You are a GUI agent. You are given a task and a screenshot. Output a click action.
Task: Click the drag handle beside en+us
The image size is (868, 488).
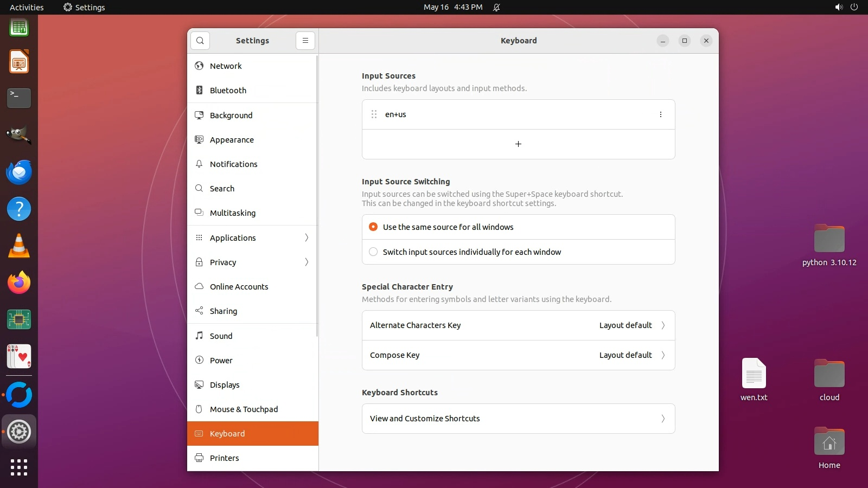tap(374, 114)
